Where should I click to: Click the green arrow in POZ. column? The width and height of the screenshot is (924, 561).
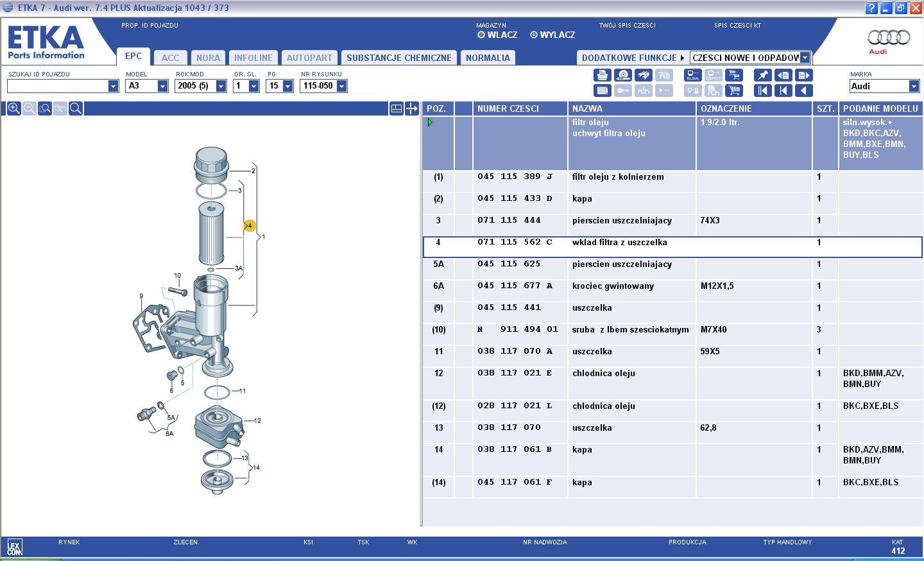pos(430,122)
